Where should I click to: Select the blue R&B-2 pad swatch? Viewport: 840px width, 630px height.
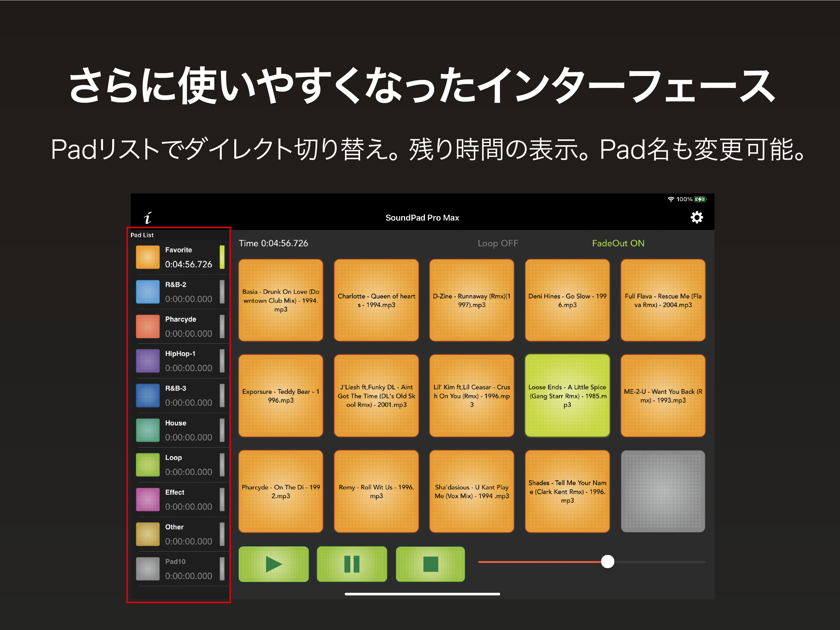(x=148, y=292)
